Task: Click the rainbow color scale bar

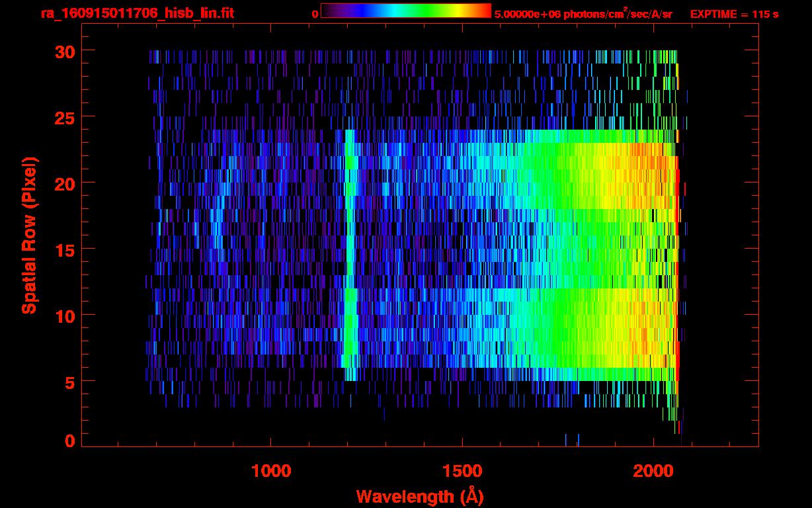Action: click(x=406, y=11)
